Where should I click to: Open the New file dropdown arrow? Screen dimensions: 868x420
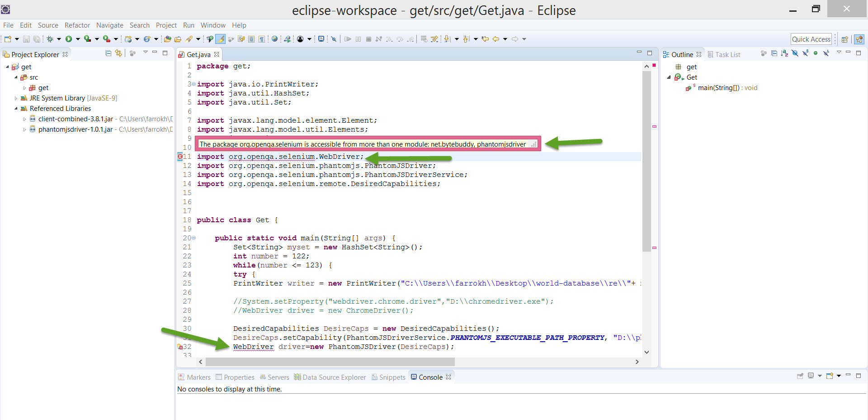pos(17,39)
